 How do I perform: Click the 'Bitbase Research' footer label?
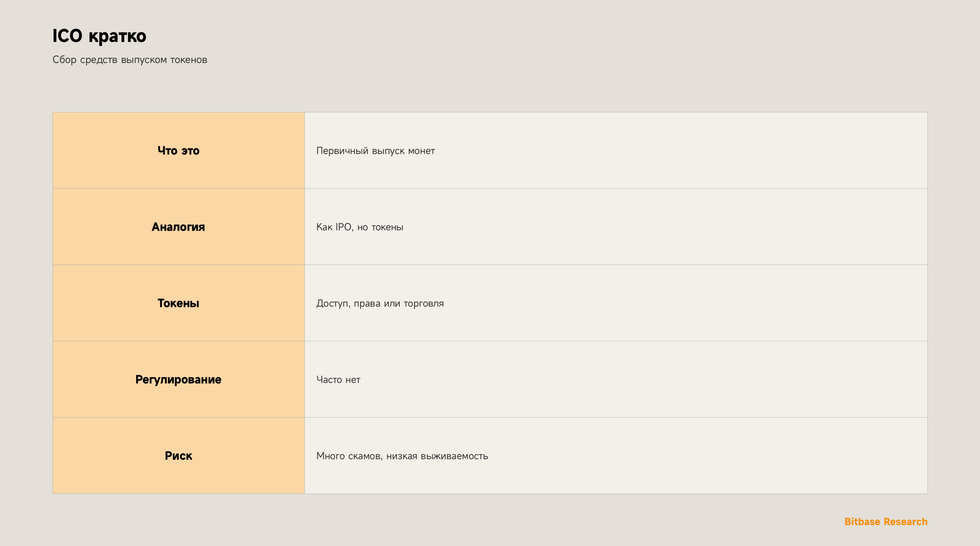point(885,521)
